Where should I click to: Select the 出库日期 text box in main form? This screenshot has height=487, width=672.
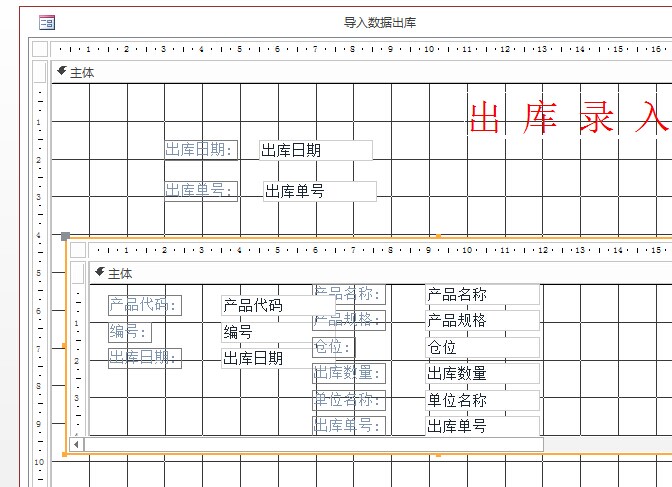coord(315,150)
